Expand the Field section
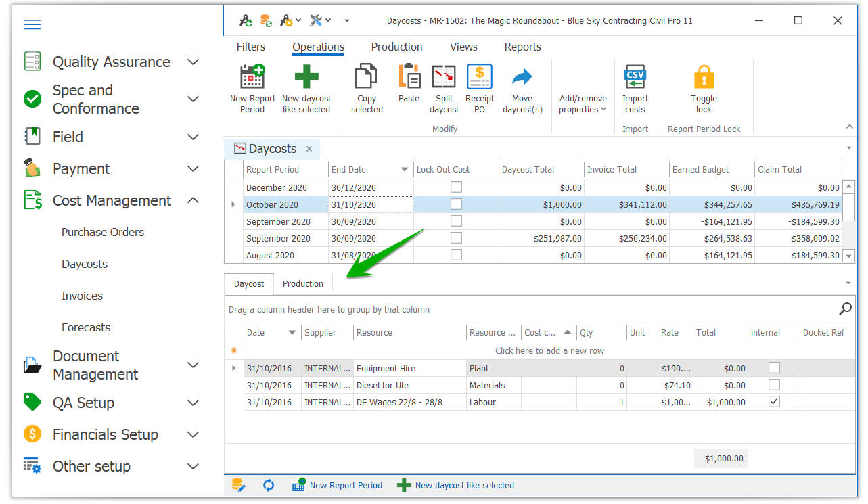The height and width of the screenshot is (504, 868). coord(193,137)
